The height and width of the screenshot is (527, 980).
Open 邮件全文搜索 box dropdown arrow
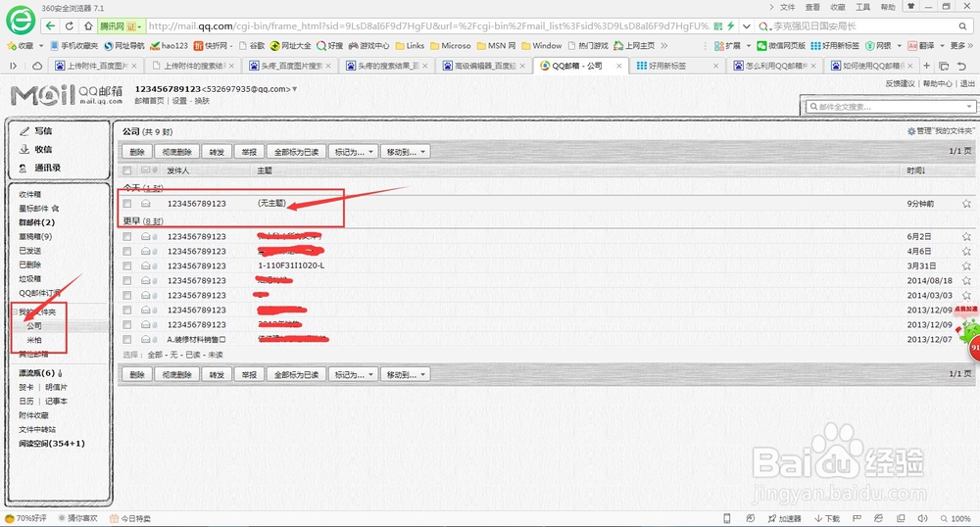tap(969, 107)
